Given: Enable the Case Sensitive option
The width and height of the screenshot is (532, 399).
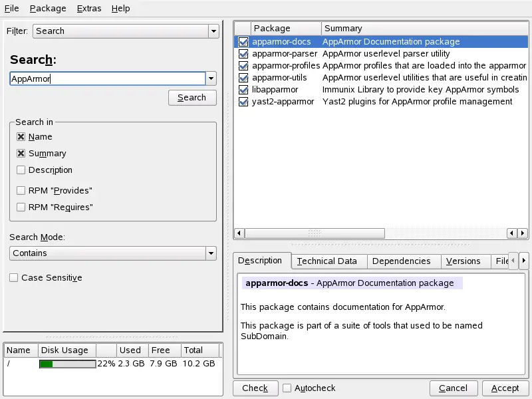Looking at the screenshot, I should [x=14, y=278].
